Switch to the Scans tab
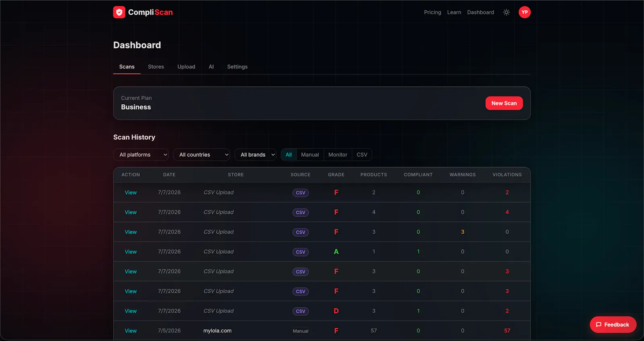Viewport: 644px width, 341px height. tap(127, 67)
